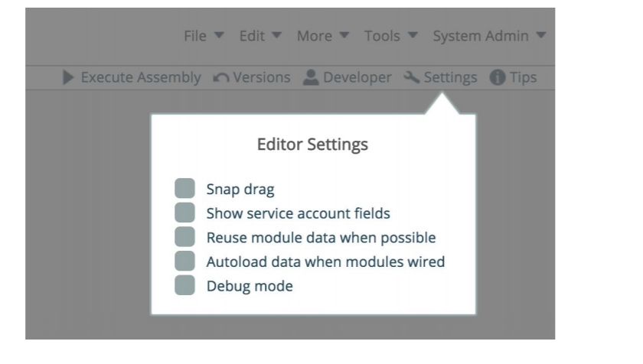Image resolution: width=643 pixels, height=364 pixels.
Task: Click the Execute Assembly play icon
Action: click(x=69, y=77)
